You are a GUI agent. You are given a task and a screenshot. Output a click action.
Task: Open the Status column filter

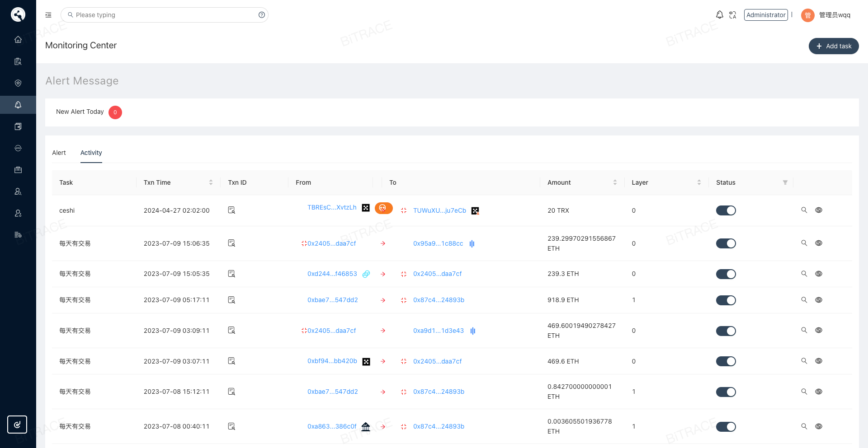point(785,182)
